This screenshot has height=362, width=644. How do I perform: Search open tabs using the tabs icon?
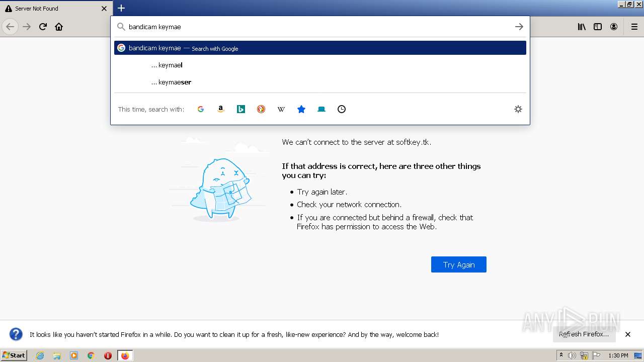(321, 109)
